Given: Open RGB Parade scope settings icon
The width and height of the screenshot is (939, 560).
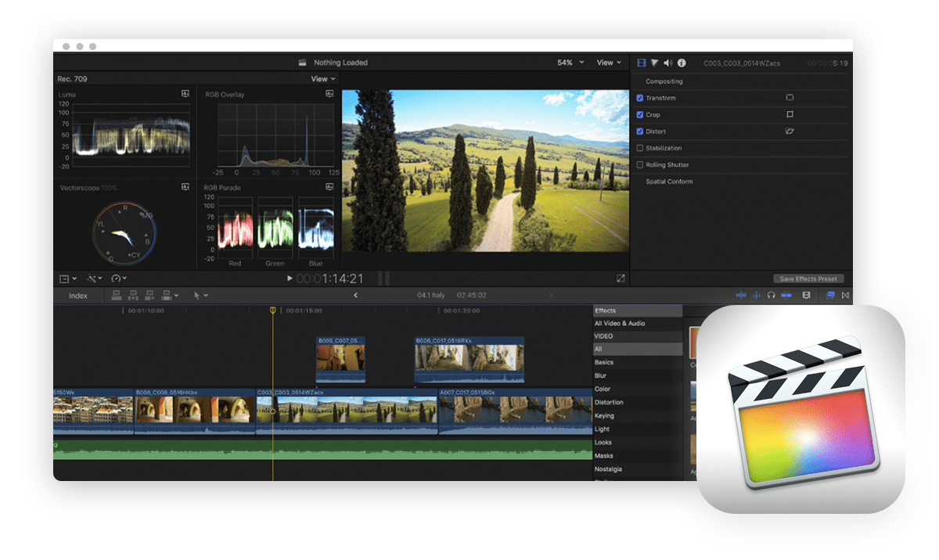Looking at the screenshot, I should click(x=329, y=187).
